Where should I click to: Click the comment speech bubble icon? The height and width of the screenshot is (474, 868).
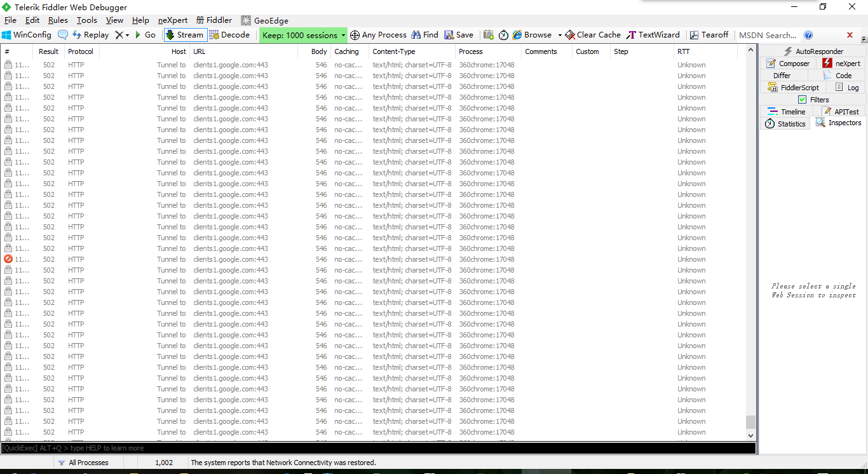tap(63, 35)
